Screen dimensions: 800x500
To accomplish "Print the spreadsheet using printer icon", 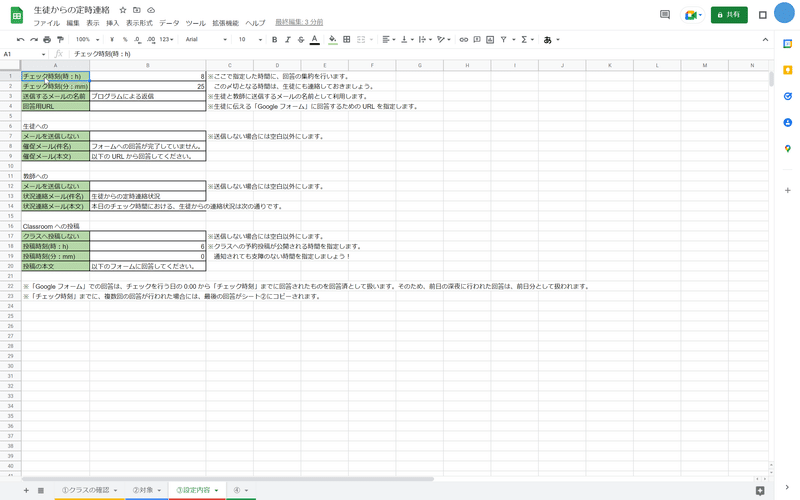I will (x=47, y=39).
